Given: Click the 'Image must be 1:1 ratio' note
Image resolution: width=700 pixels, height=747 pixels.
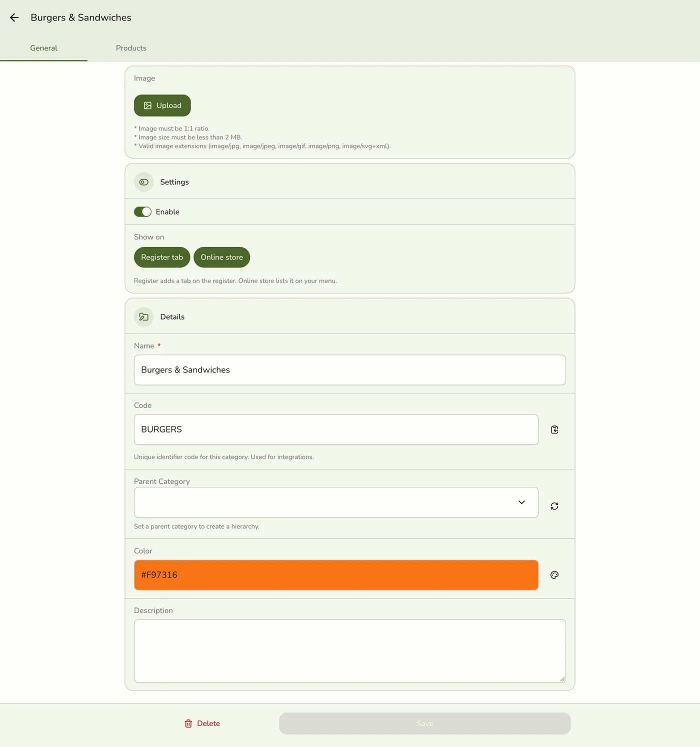Looking at the screenshot, I should [172, 128].
